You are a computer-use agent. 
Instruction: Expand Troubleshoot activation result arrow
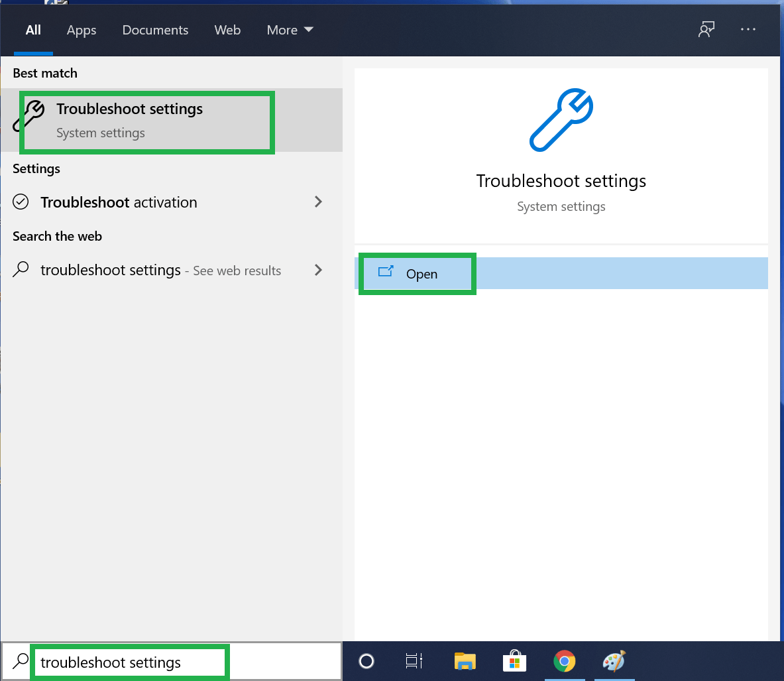318,202
